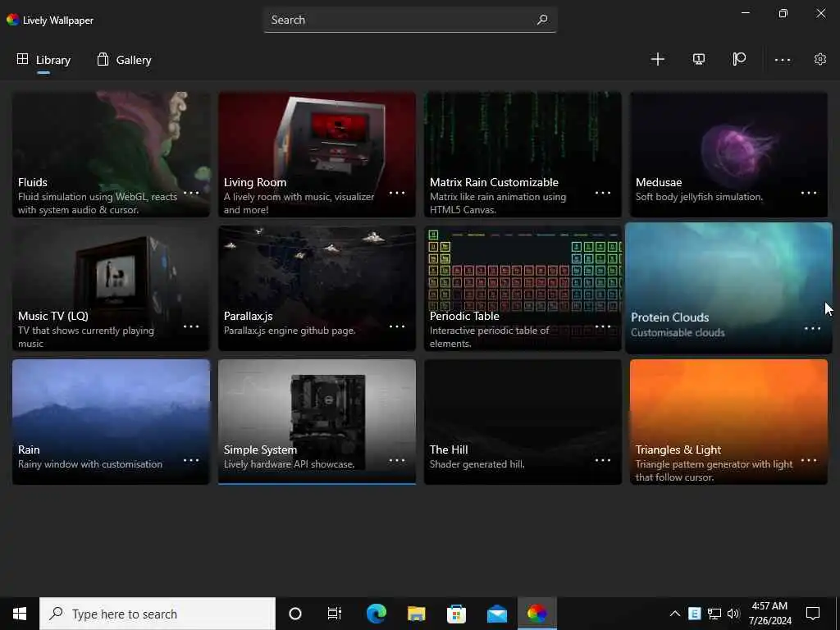Switch to the Library tab
Image resolution: width=840 pixels, height=630 pixels.
[x=43, y=60]
